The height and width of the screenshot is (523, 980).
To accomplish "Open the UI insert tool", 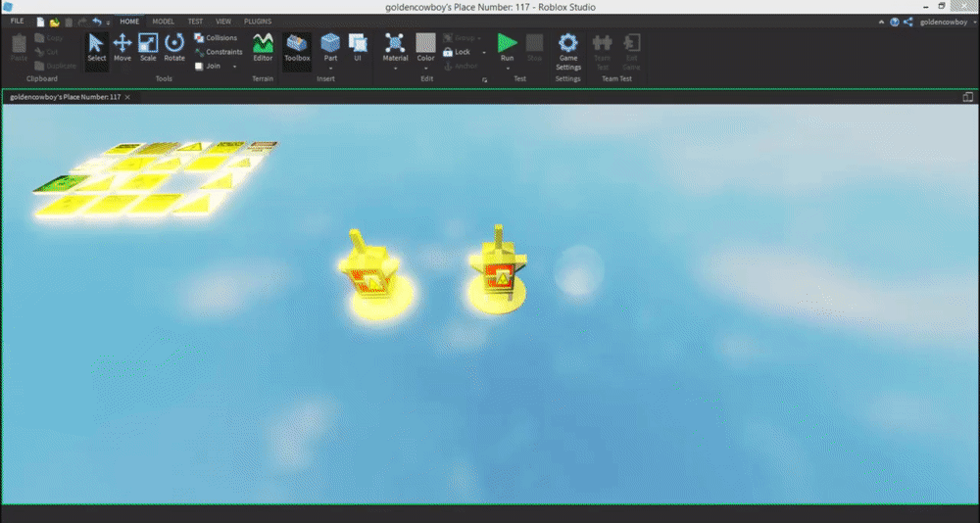I will (x=358, y=48).
